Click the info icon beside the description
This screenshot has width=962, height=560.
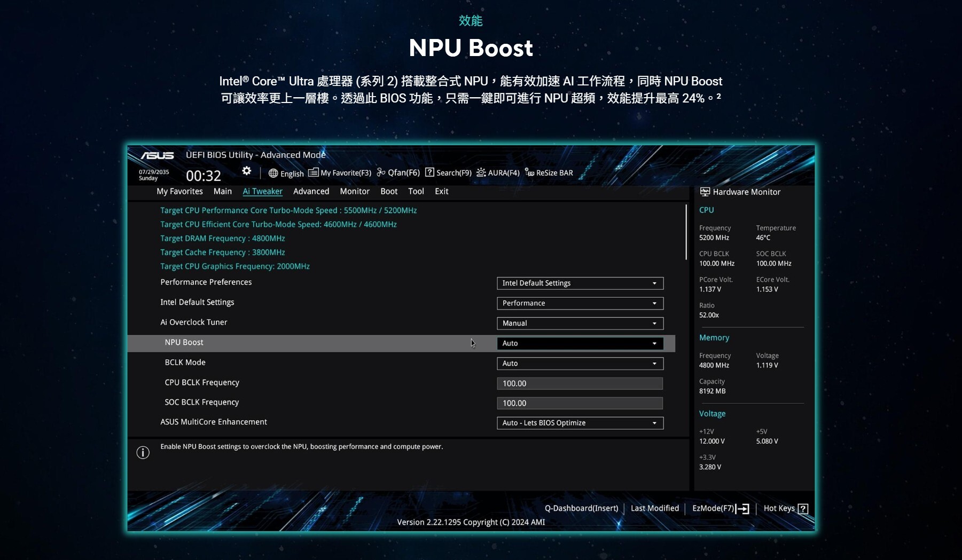pos(143,453)
